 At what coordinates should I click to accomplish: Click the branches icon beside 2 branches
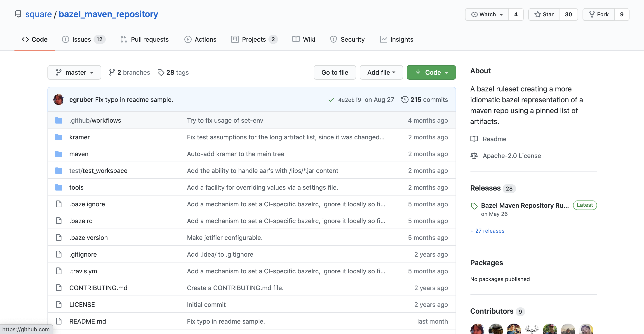pyautogui.click(x=112, y=73)
